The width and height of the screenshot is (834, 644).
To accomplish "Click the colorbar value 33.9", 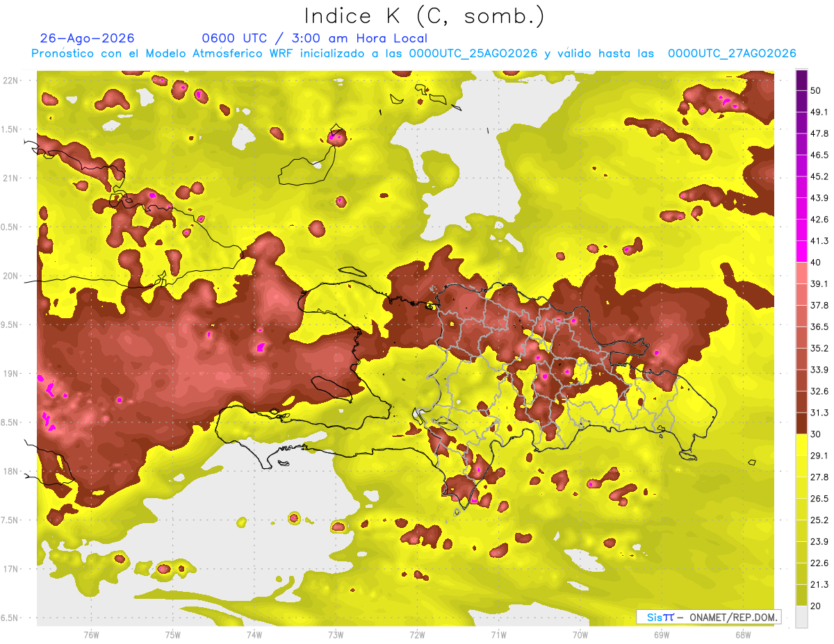I will point(819,370).
